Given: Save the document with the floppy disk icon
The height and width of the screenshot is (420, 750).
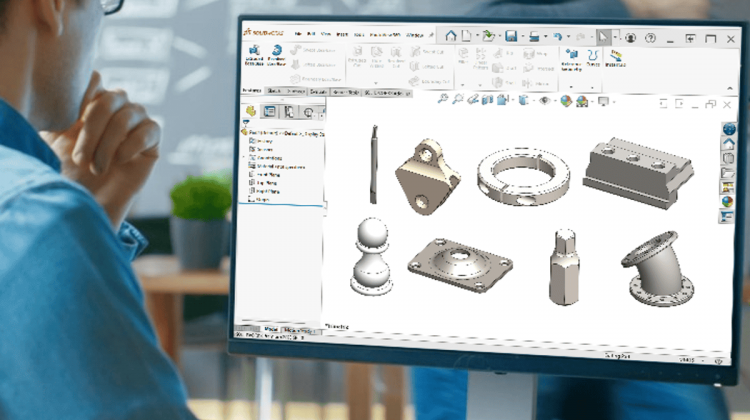Looking at the screenshot, I should (x=511, y=36).
